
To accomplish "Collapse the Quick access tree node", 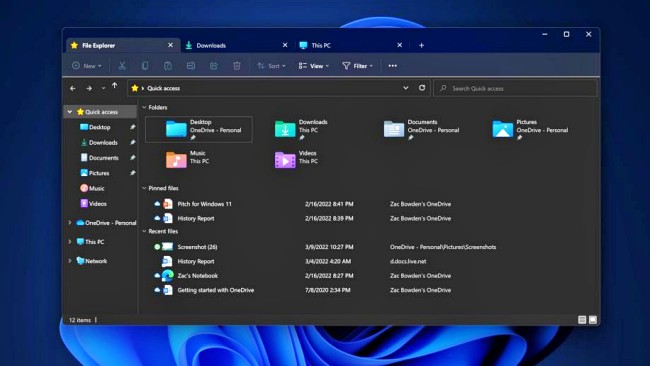I will (x=70, y=112).
